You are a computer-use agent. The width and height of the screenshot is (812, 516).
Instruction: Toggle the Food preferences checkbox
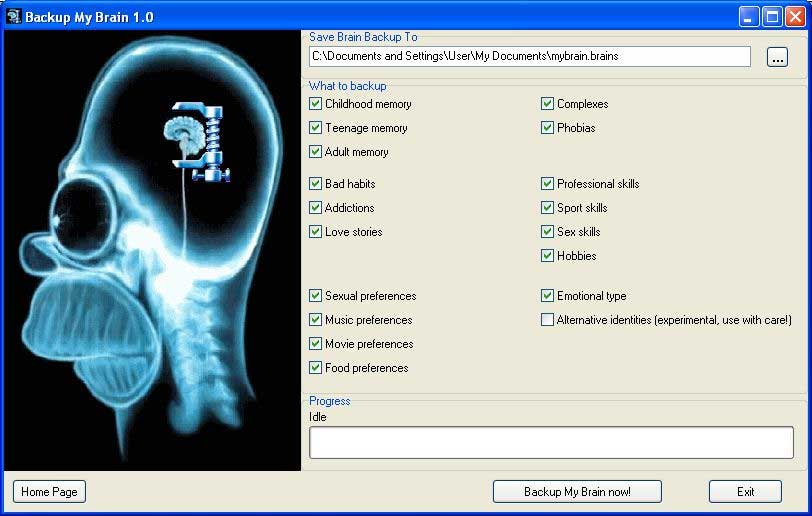(315, 368)
